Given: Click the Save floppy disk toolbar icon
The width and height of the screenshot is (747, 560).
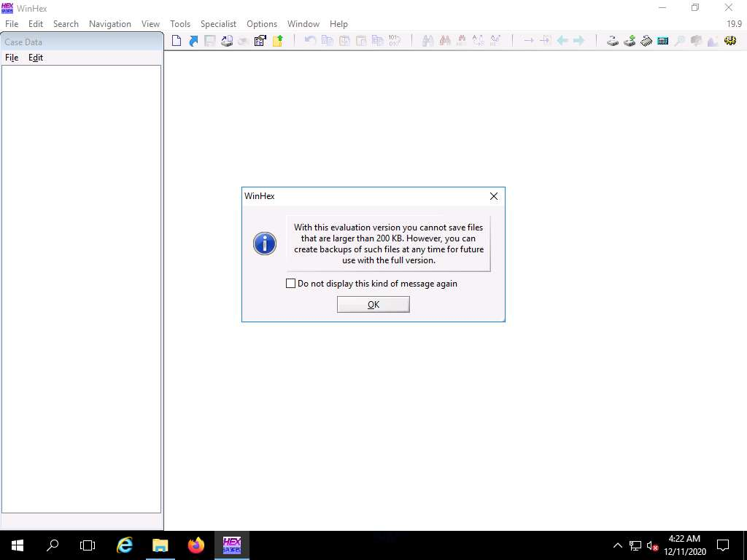Looking at the screenshot, I should 209,41.
